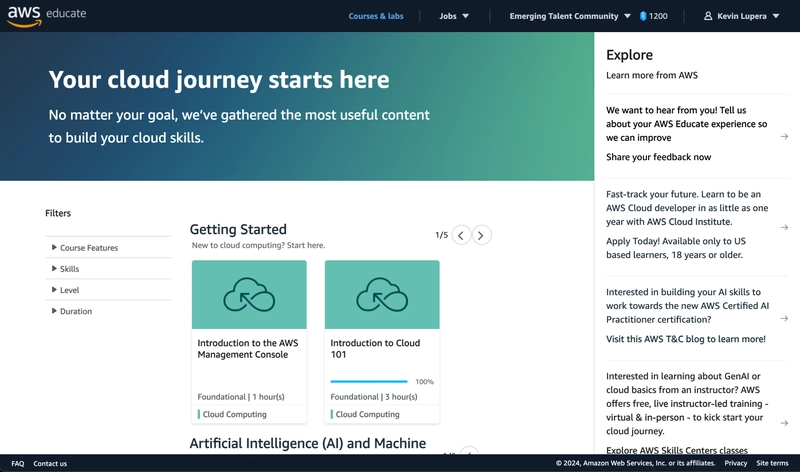Click Fast-track your future paragraph
Screen dimensions: 800x472
point(687,208)
